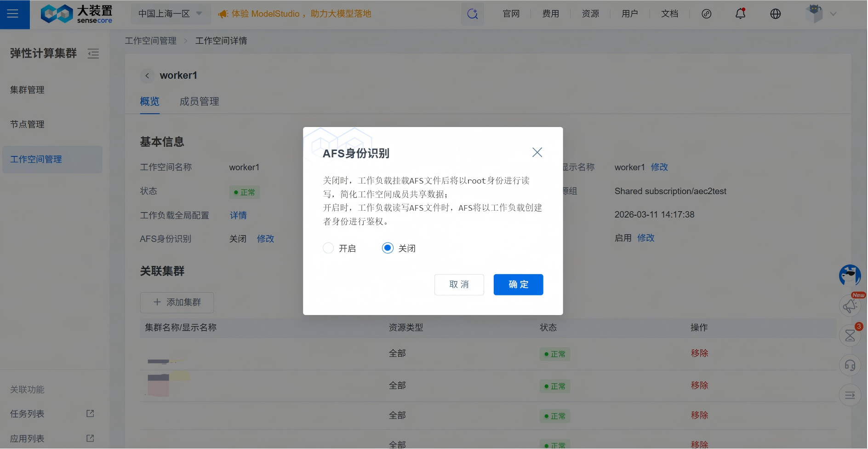Viewport: 868px width, 449px height.
Task: Click the 确定 confirm button
Action: tap(518, 285)
